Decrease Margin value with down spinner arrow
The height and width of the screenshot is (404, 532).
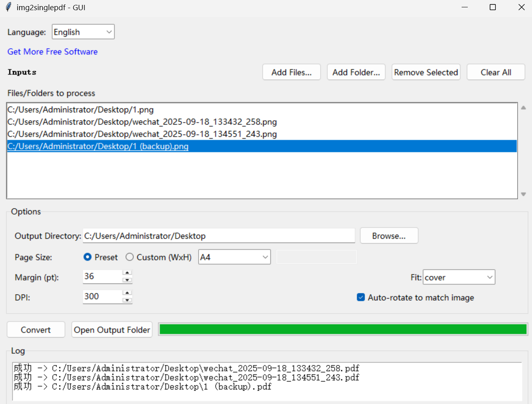(x=127, y=280)
